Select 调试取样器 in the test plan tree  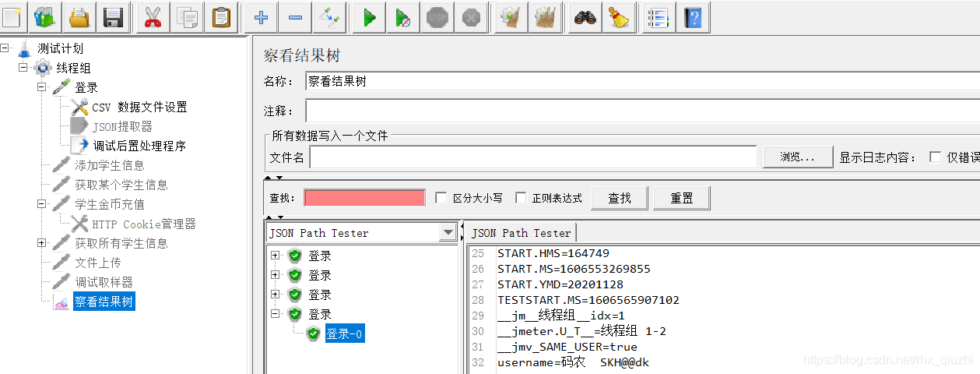click(104, 282)
